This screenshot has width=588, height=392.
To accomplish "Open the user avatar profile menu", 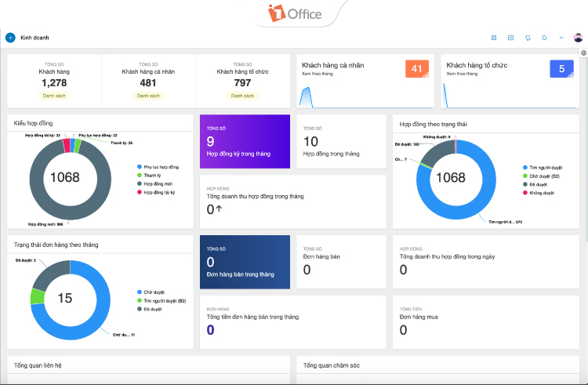I will [x=579, y=37].
